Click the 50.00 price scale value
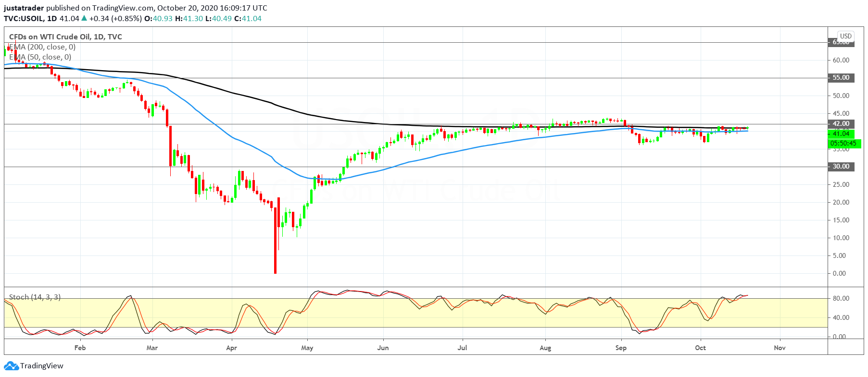 pyautogui.click(x=841, y=96)
